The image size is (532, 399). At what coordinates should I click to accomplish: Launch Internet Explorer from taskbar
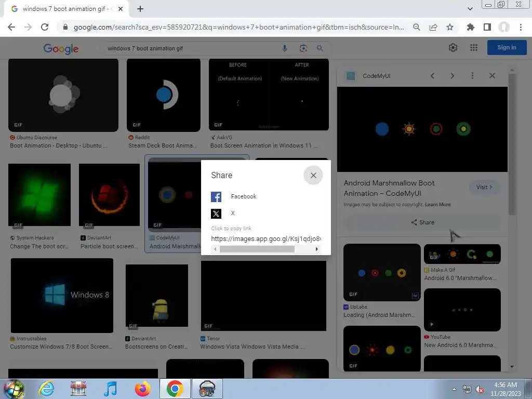(x=46, y=389)
